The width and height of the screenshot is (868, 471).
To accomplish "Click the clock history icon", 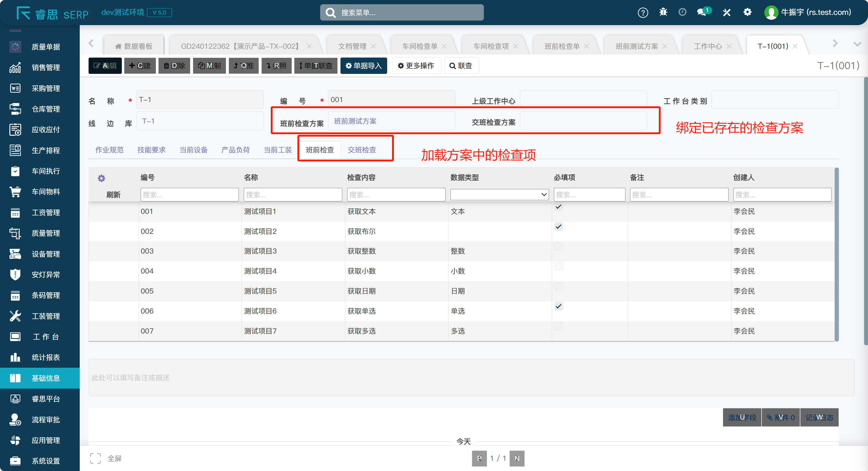I will pos(682,12).
